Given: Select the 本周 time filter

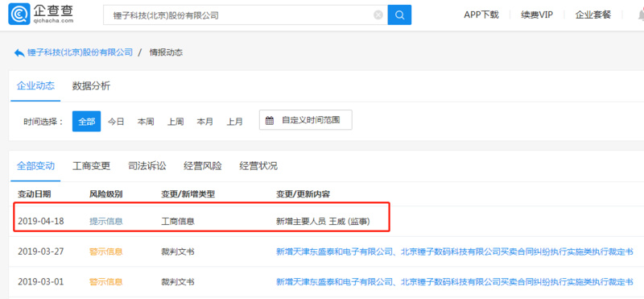Looking at the screenshot, I should click(x=146, y=122).
